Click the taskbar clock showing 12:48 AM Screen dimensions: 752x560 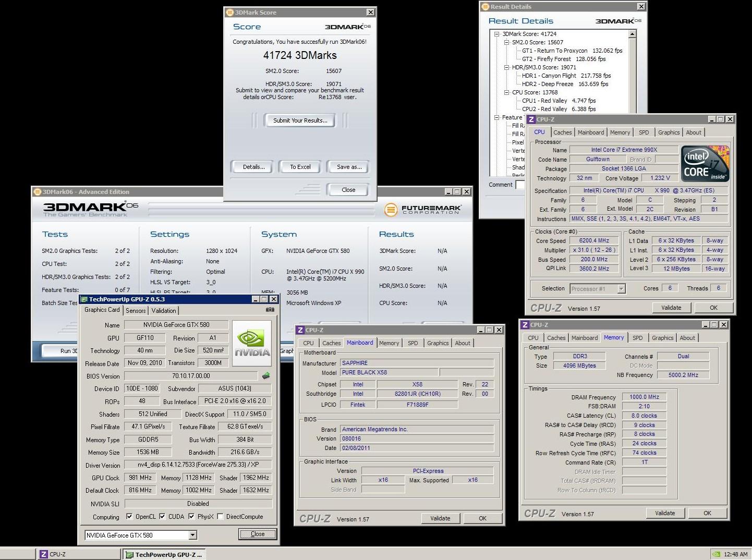click(x=736, y=554)
